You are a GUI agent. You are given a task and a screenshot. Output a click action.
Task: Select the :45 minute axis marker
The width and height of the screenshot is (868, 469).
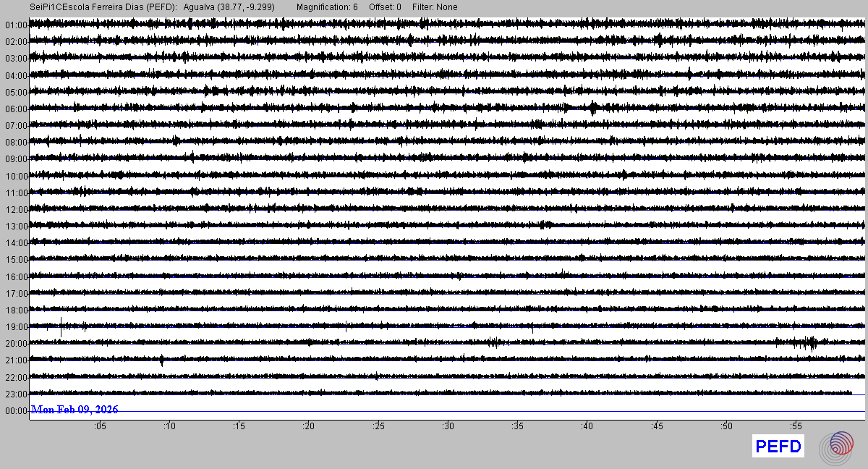(658, 426)
